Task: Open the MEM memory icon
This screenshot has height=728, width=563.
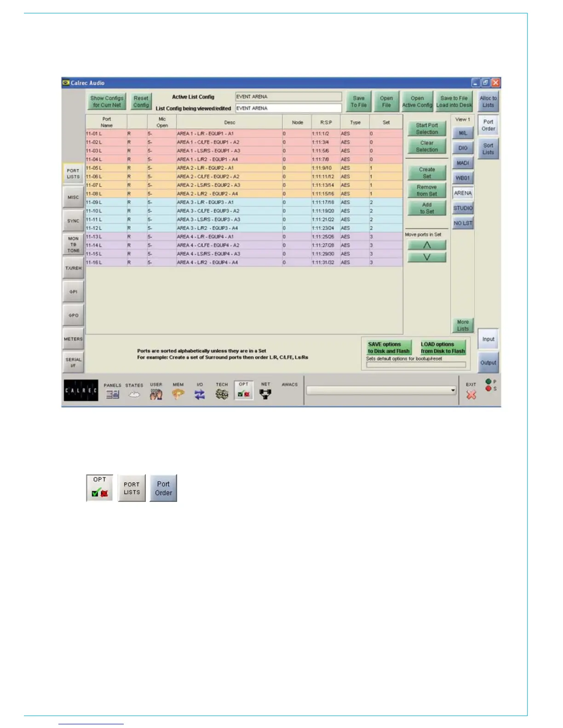Action: coord(178,391)
